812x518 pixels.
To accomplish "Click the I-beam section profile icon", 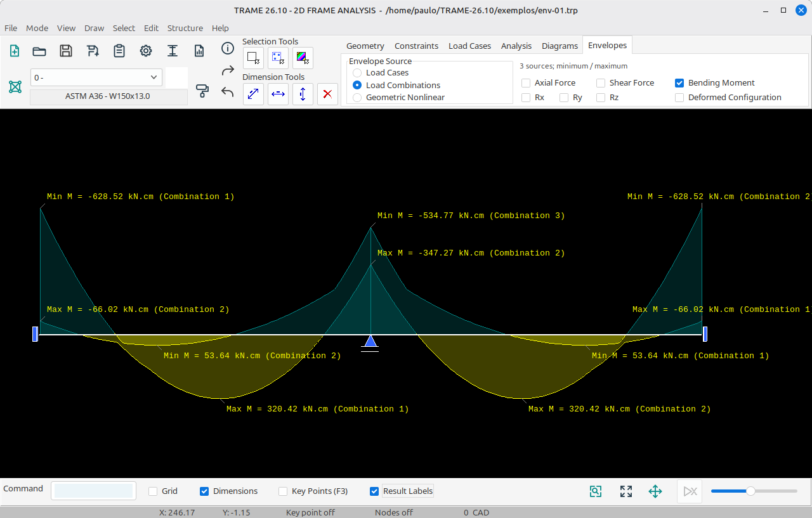I will (x=173, y=51).
